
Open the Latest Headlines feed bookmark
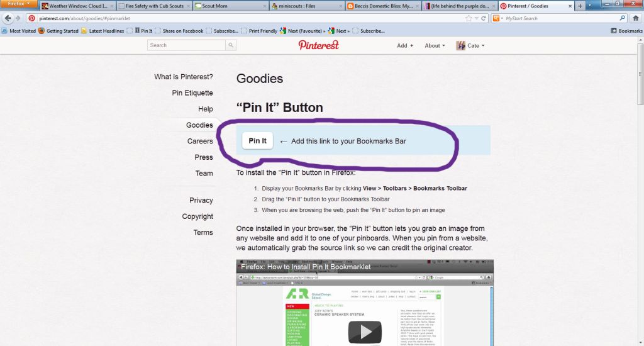103,31
